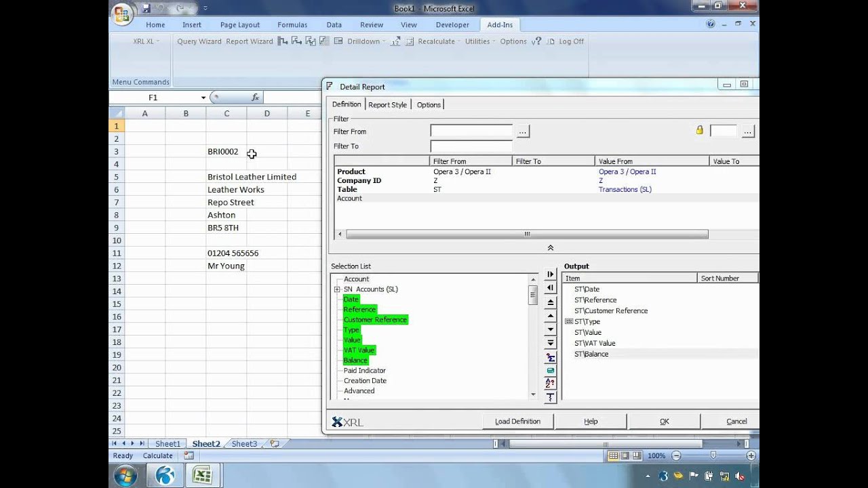Open the Formulas ribbon tab

tap(292, 24)
